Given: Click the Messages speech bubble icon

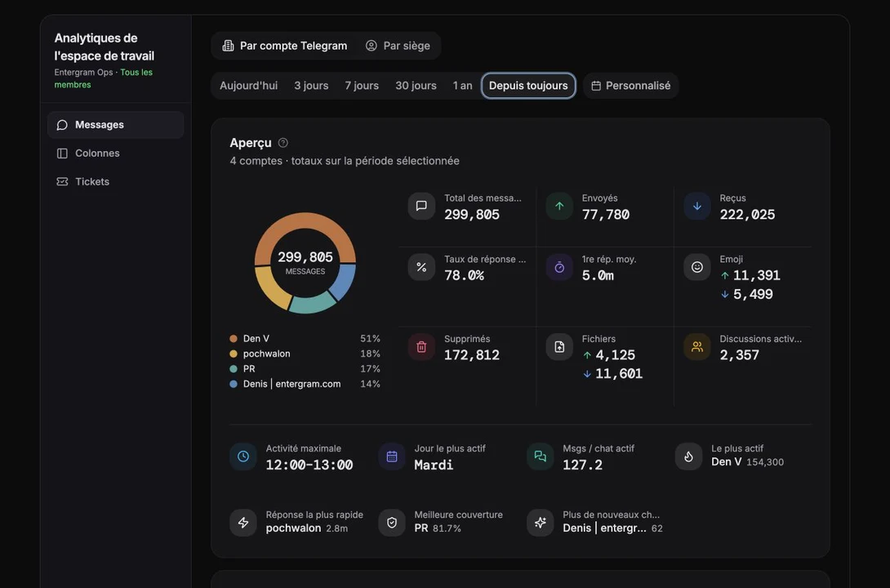Looking at the screenshot, I should coord(62,125).
